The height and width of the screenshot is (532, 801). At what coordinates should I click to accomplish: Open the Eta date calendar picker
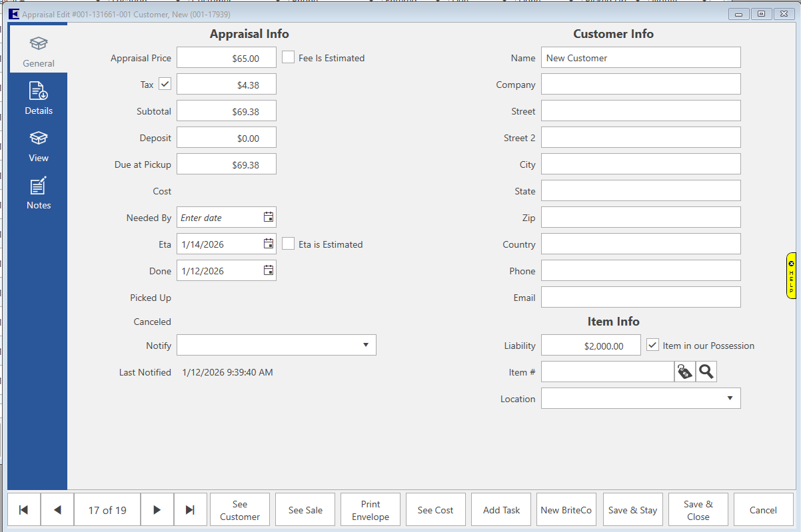(x=268, y=244)
